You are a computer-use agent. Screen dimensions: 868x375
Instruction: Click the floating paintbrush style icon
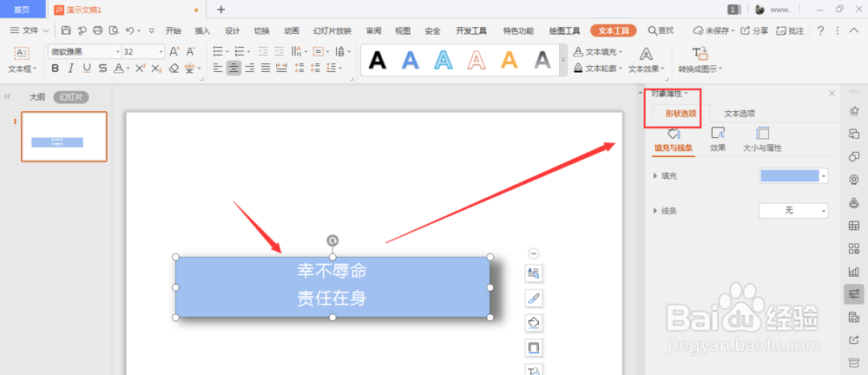pos(534,298)
